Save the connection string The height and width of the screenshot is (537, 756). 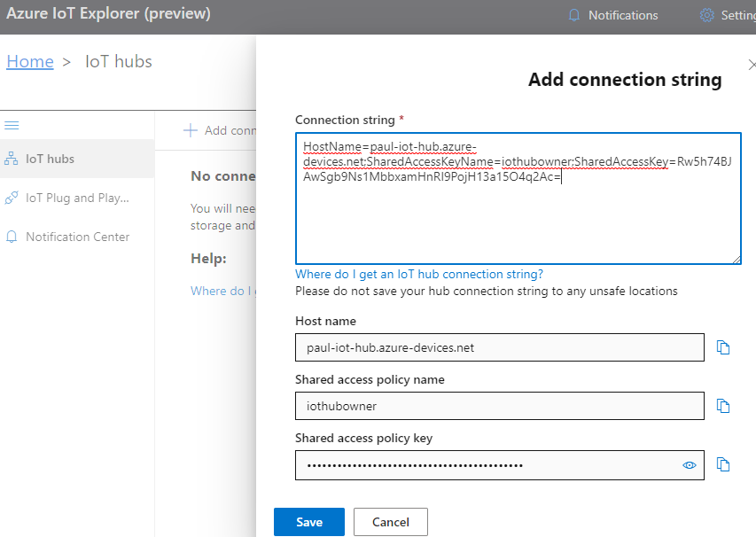point(309,522)
